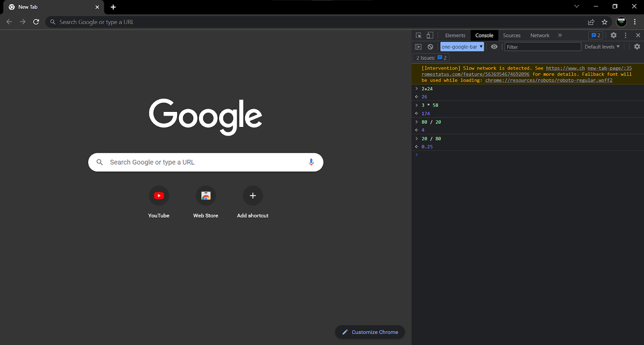Screen dimensions: 644x345
Task: Reload the page
Action: (36, 22)
